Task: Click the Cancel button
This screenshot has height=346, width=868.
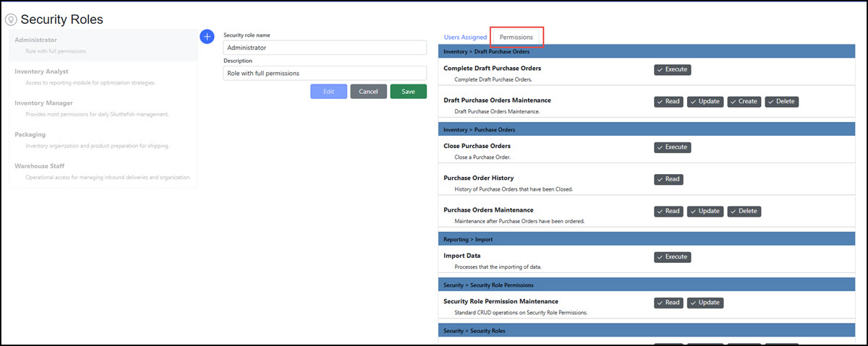Action: [x=368, y=92]
